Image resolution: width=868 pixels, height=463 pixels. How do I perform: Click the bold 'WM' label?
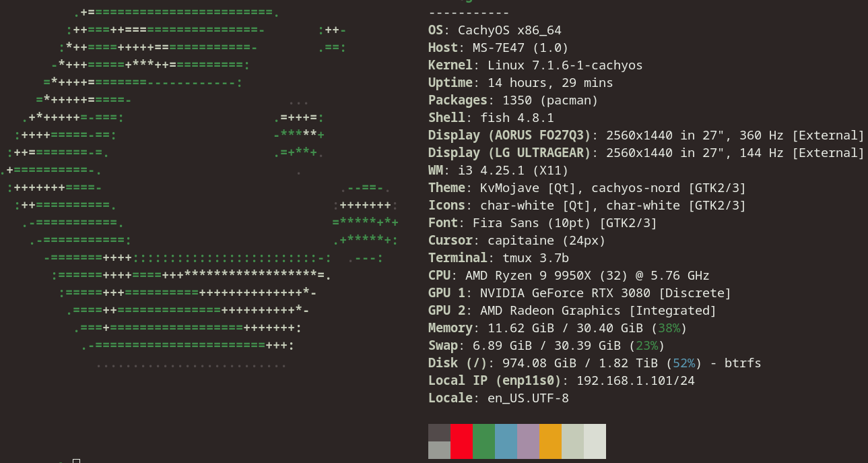436,171
